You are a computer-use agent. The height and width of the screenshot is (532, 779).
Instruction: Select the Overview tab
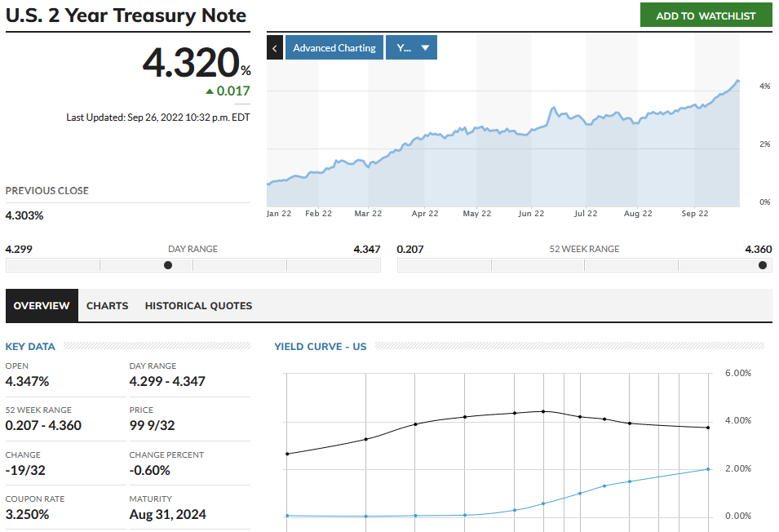pos(42,305)
